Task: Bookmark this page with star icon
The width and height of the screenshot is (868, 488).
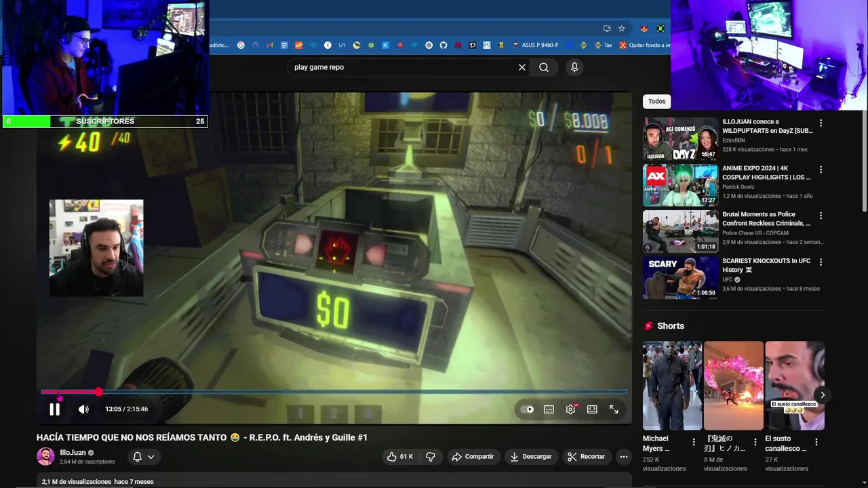Action: (621, 28)
